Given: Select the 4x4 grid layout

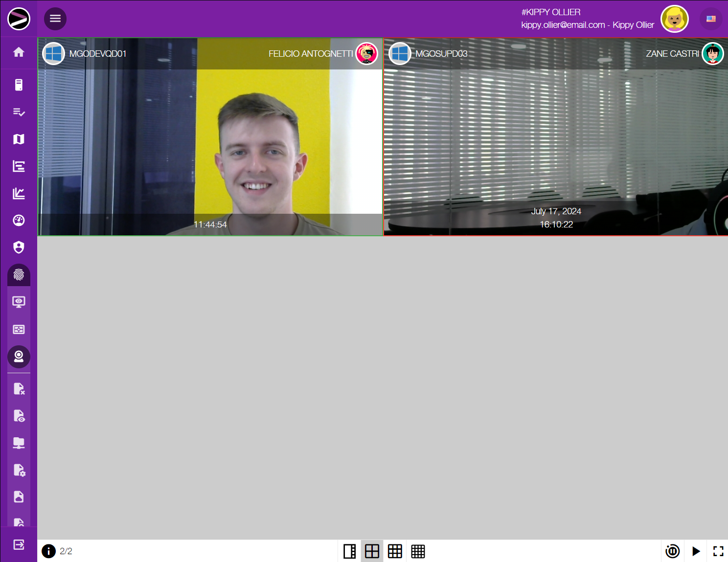Looking at the screenshot, I should point(418,551).
